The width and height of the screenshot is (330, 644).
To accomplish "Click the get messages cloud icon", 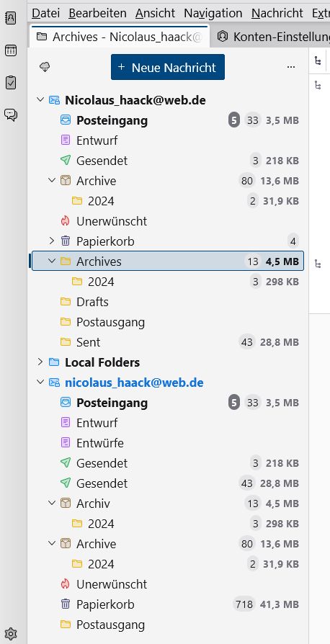I will 45,67.
